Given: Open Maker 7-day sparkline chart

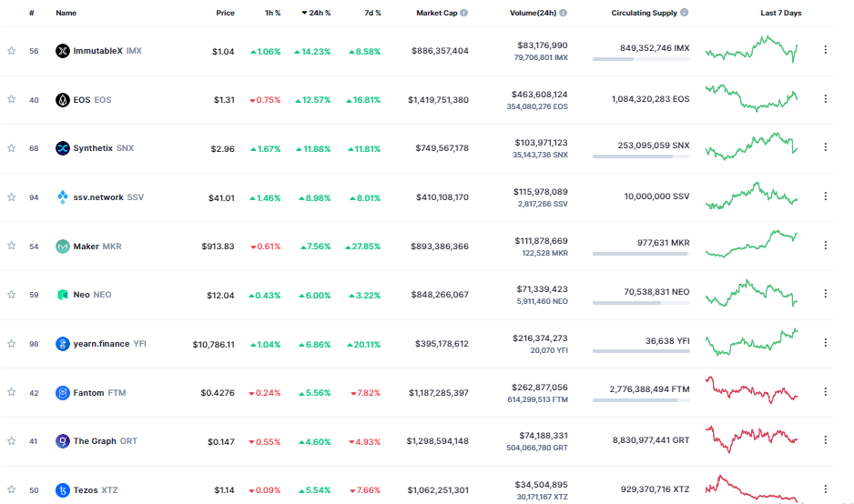Looking at the screenshot, I should (752, 244).
